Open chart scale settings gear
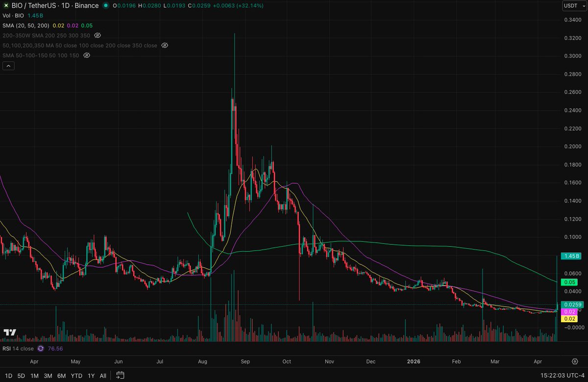This screenshot has width=588, height=382. click(574, 361)
